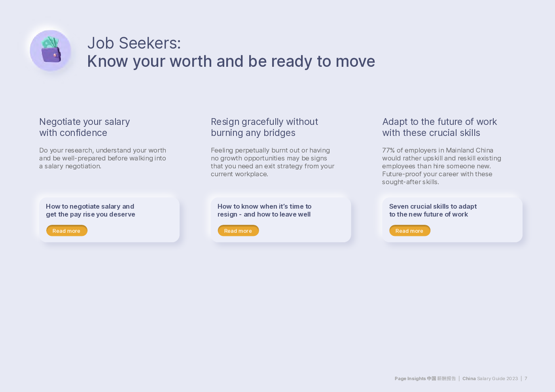
Task: Click the 'Do your research' paragraph
Action: pos(103,158)
